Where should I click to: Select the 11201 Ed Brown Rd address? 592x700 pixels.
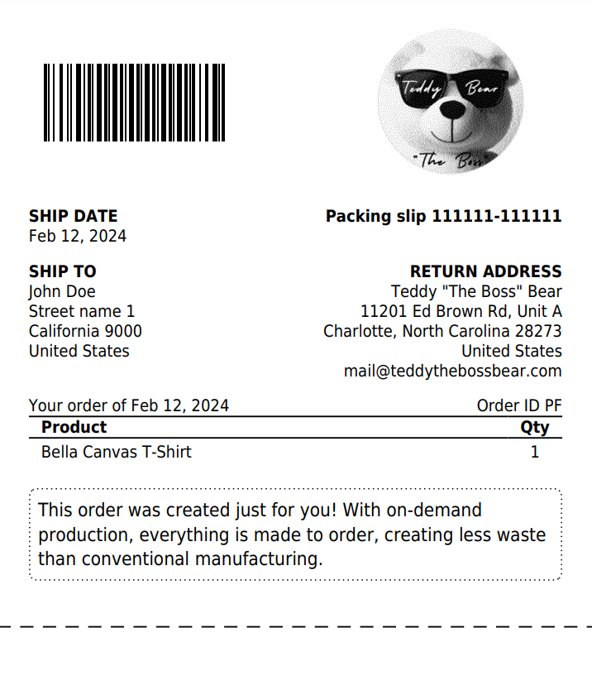pos(461,311)
